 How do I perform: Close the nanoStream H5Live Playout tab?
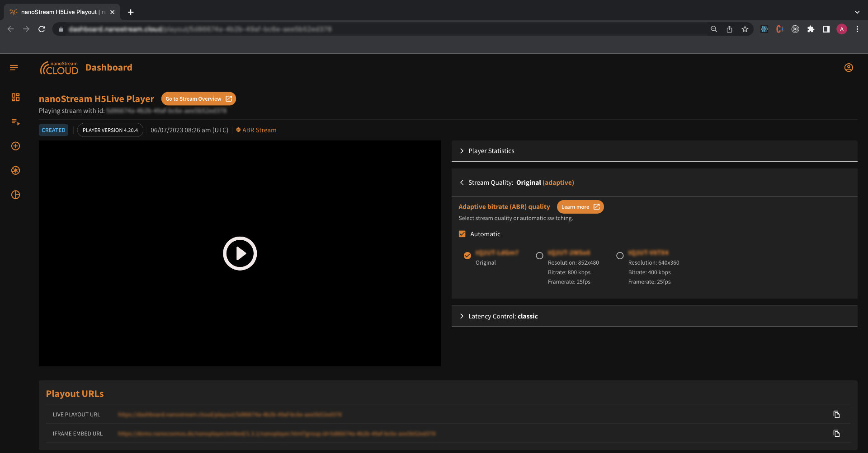(112, 12)
